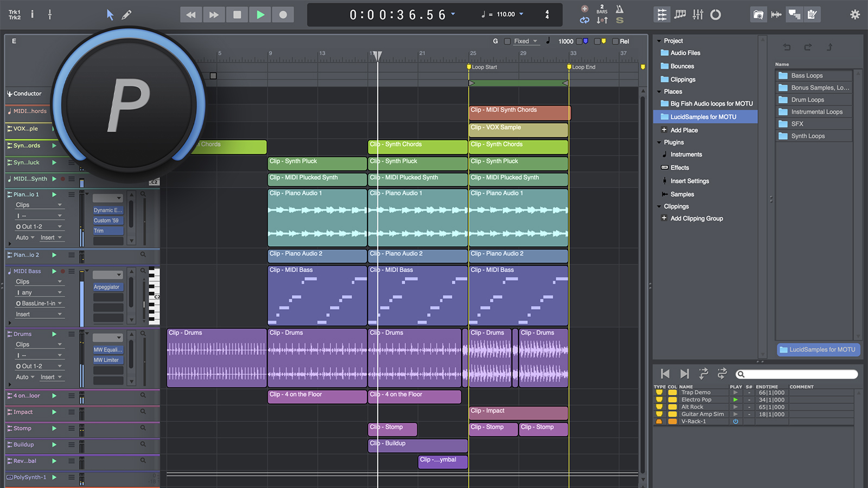Collapse the Plugins tree section

[x=659, y=143]
